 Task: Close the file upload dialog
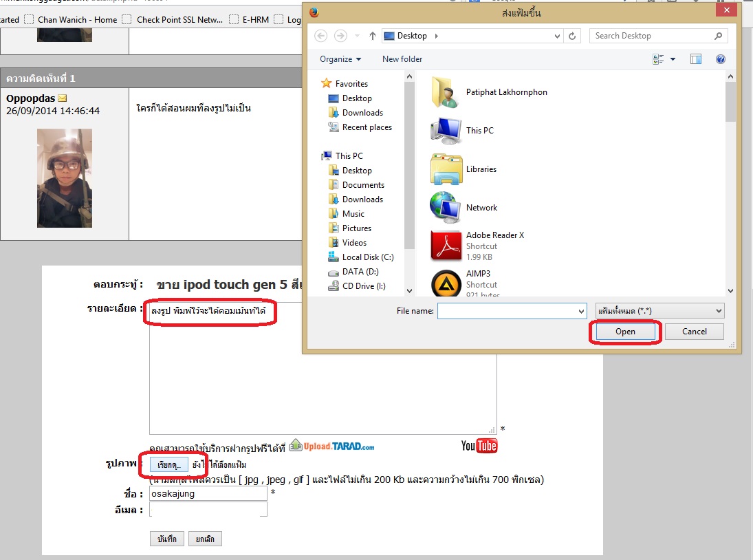pos(726,10)
